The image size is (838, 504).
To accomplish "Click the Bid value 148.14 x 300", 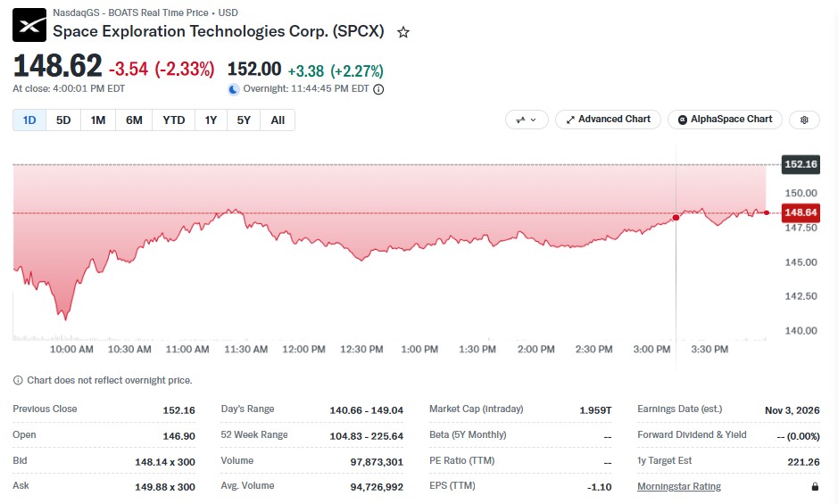I will 165,462.
